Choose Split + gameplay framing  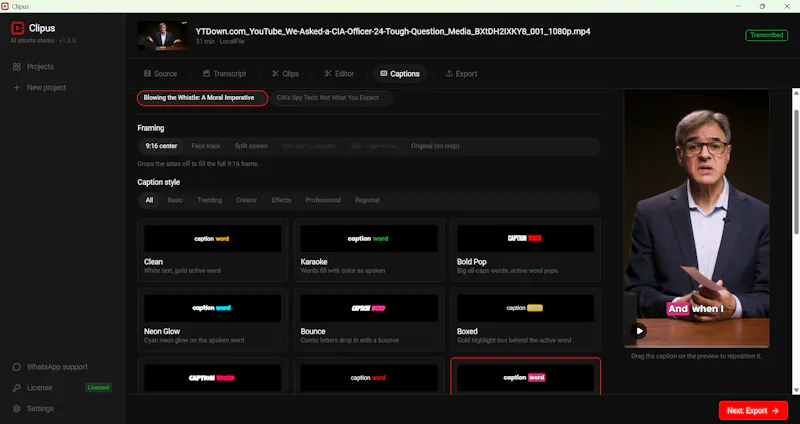(x=373, y=146)
